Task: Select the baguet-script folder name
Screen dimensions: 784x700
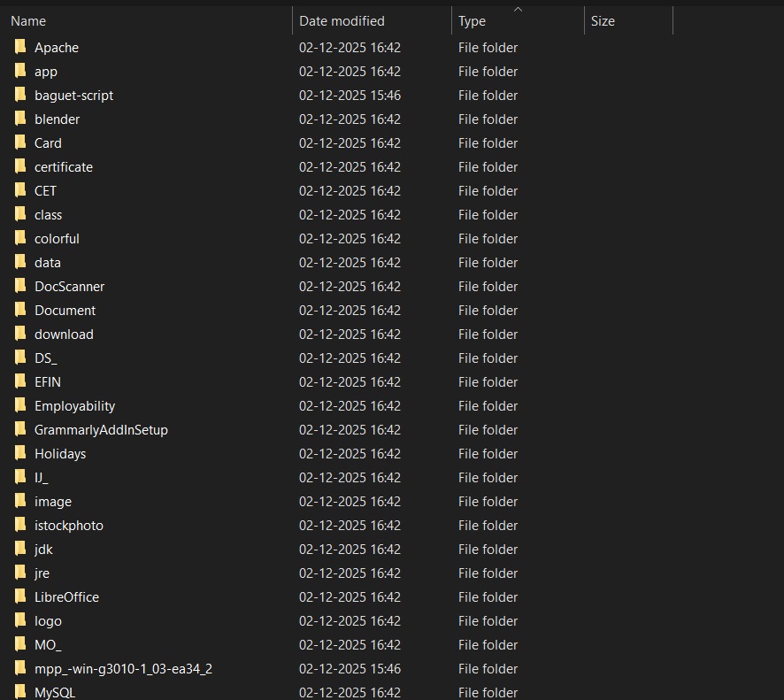Action: pos(73,96)
